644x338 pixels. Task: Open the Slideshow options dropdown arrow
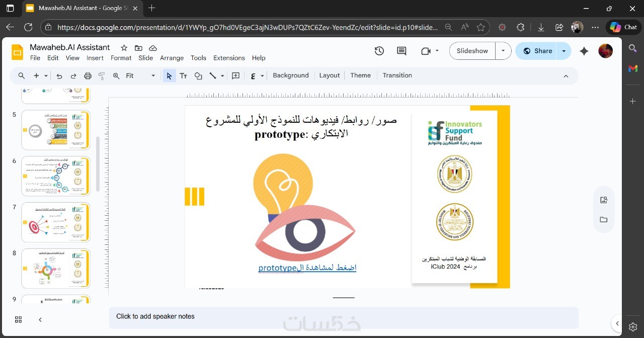click(x=503, y=51)
